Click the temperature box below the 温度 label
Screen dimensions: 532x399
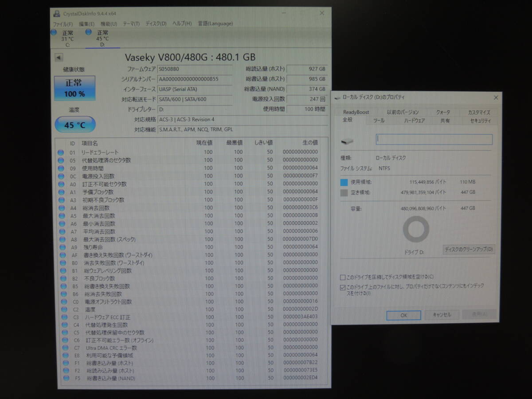click(75, 125)
